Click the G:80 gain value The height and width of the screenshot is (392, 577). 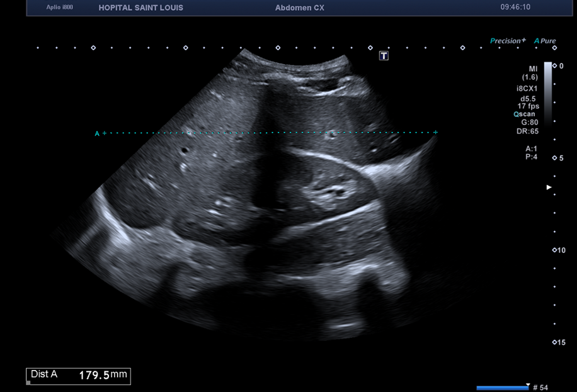(529, 122)
